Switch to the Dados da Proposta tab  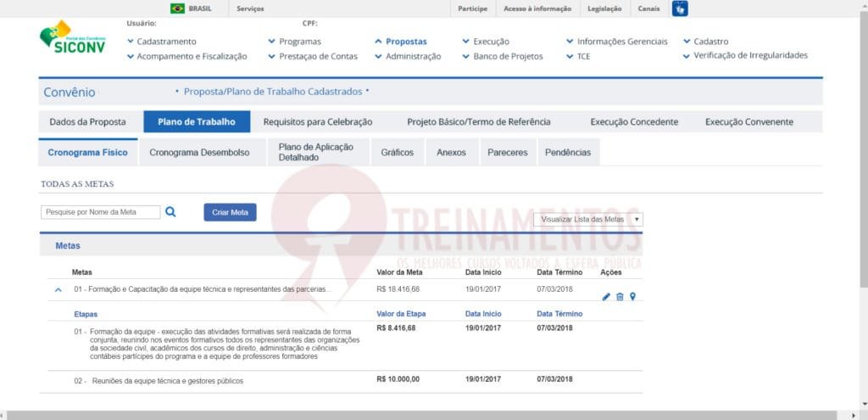88,121
